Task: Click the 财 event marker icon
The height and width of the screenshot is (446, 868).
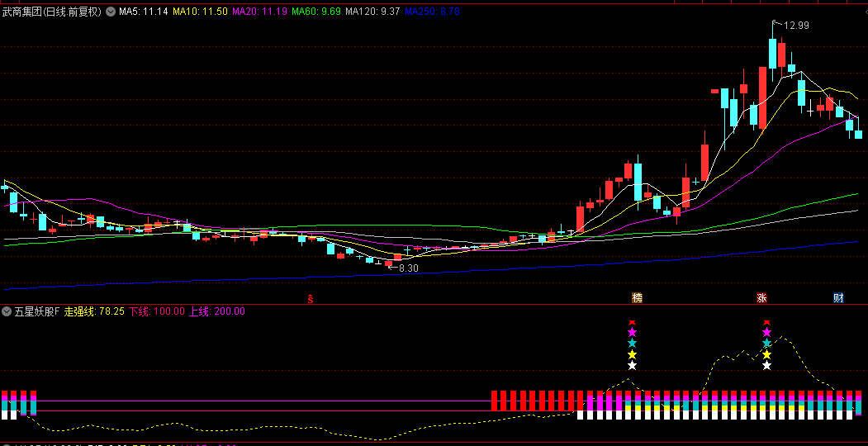Action: pos(838,298)
